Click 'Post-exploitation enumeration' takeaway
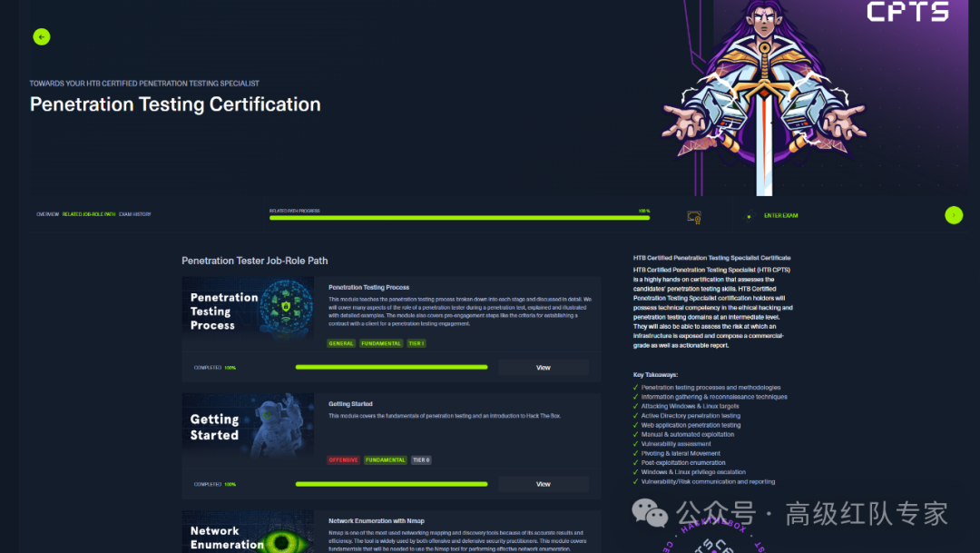 (683, 463)
